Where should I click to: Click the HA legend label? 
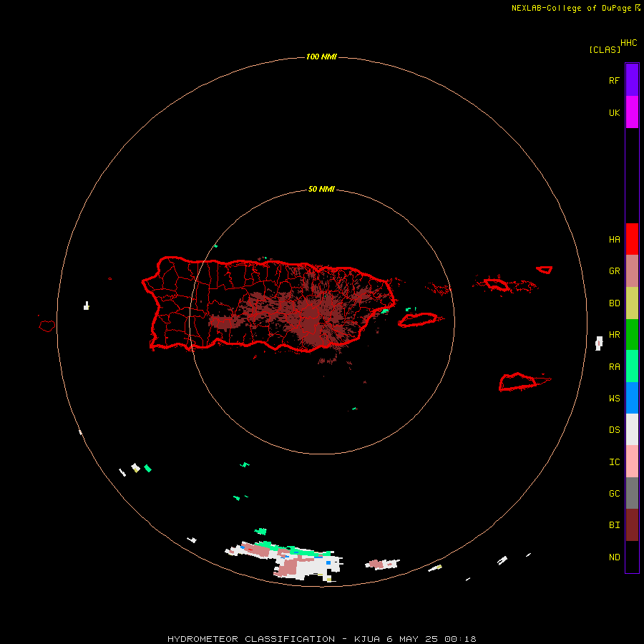pyautogui.click(x=614, y=240)
